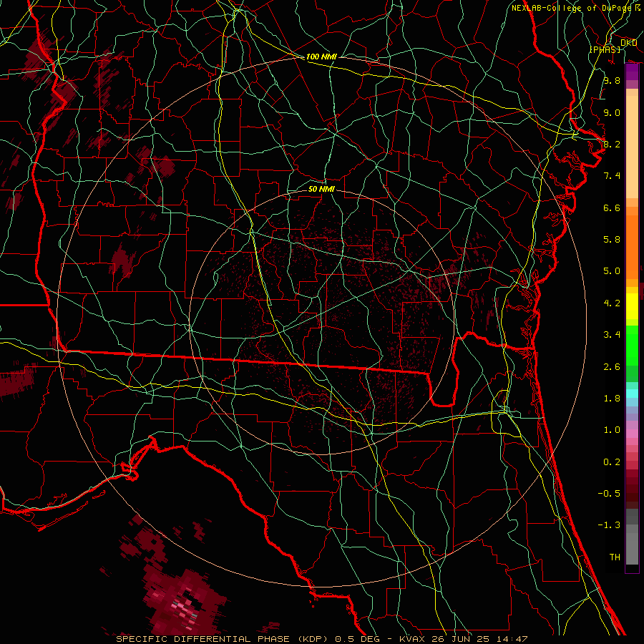Click the TH threshold label on the scale

coord(615,557)
